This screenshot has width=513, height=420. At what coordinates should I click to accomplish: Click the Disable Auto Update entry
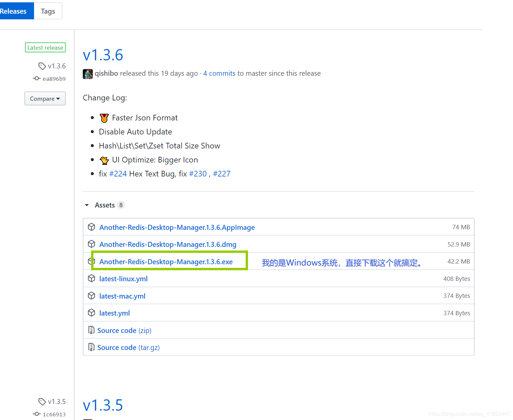click(136, 132)
